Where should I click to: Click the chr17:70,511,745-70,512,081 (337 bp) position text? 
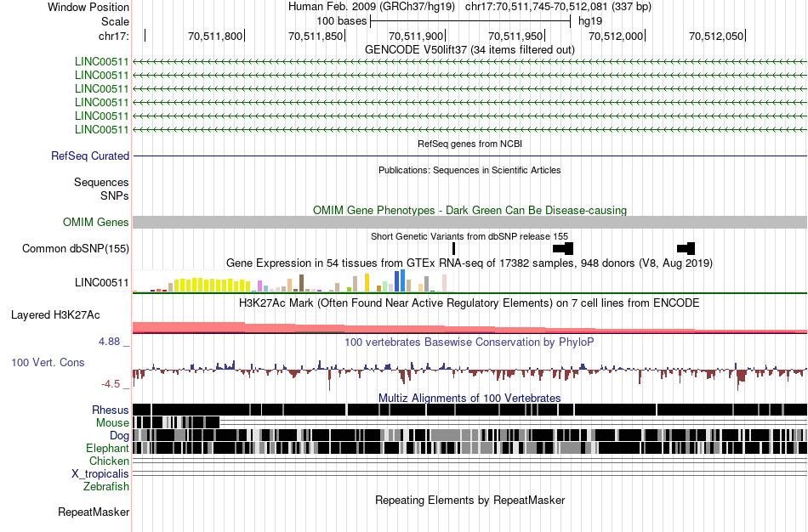click(x=558, y=7)
